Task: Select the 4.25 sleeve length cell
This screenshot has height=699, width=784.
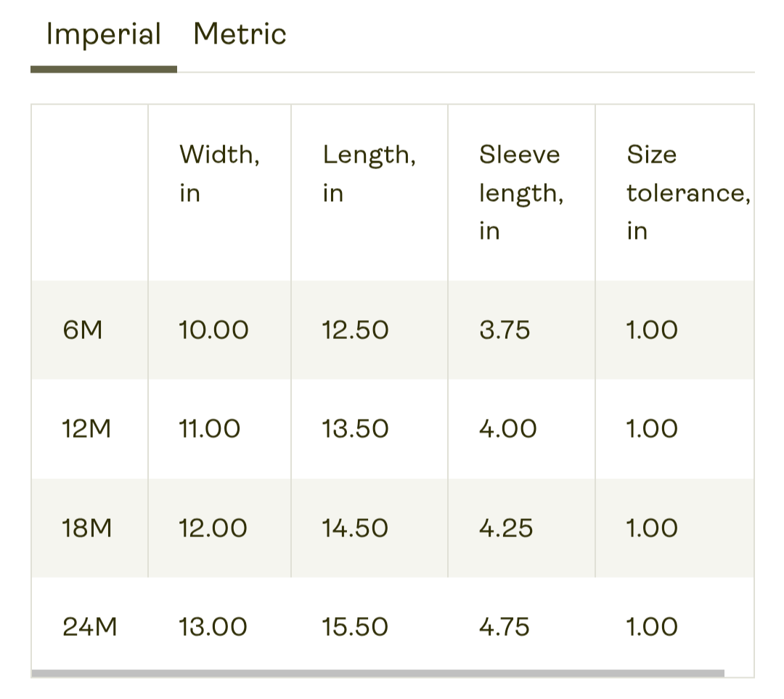Action: point(506,528)
